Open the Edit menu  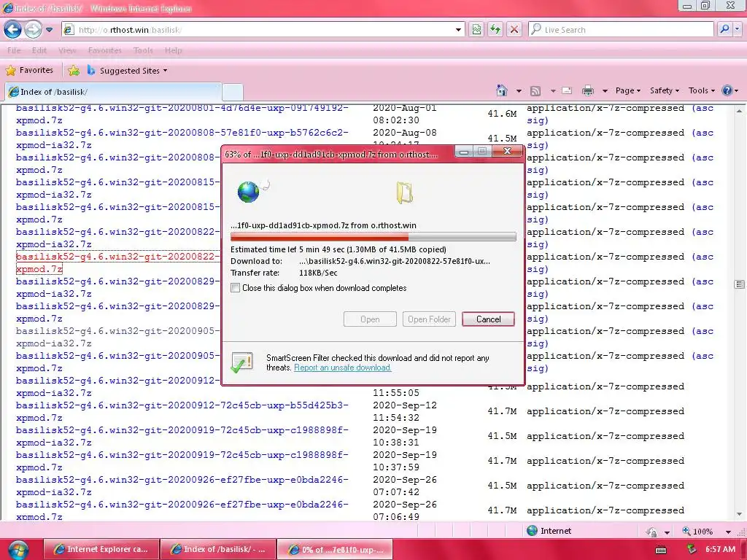(39, 50)
